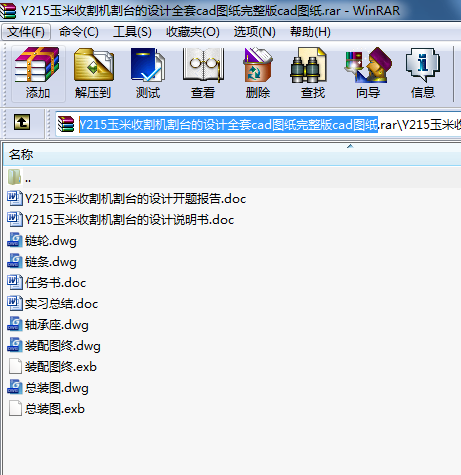
Task: Go up one level with arrow button
Action: 22,122
